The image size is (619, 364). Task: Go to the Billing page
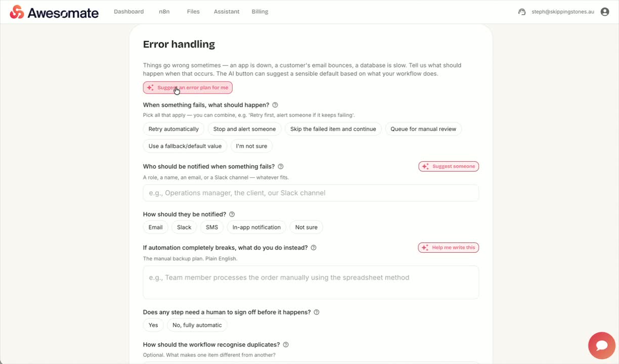pyautogui.click(x=260, y=12)
